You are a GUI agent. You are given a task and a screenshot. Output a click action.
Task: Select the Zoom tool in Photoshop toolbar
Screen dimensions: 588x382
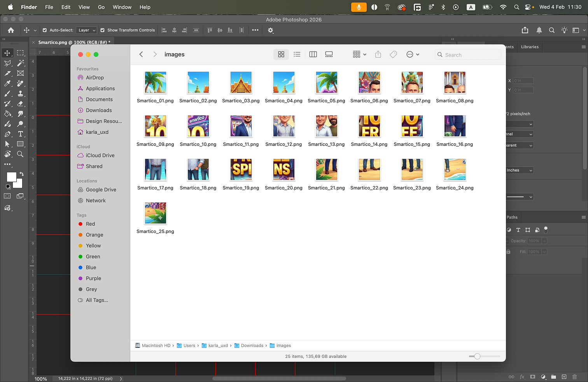point(21,154)
